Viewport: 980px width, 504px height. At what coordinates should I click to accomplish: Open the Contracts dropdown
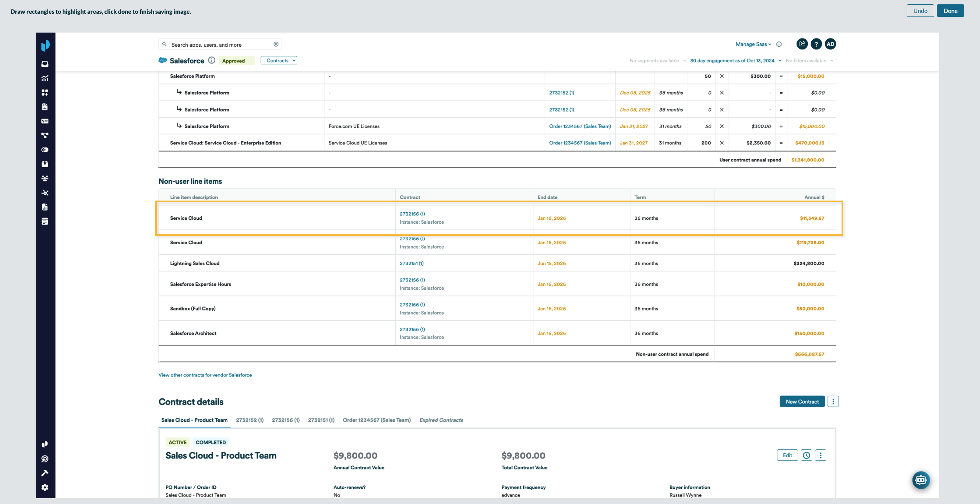coord(279,60)
